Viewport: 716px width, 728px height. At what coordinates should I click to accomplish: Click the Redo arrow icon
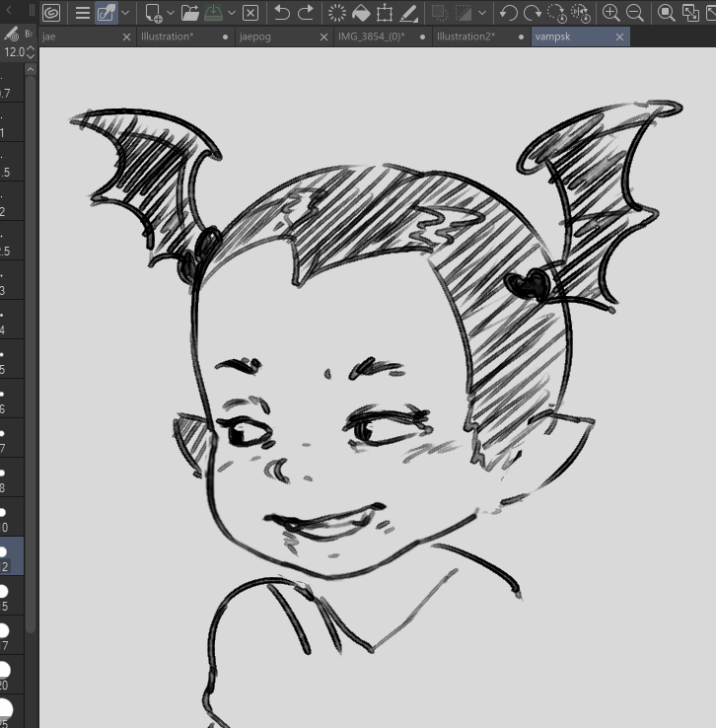(x=306, y=13)
